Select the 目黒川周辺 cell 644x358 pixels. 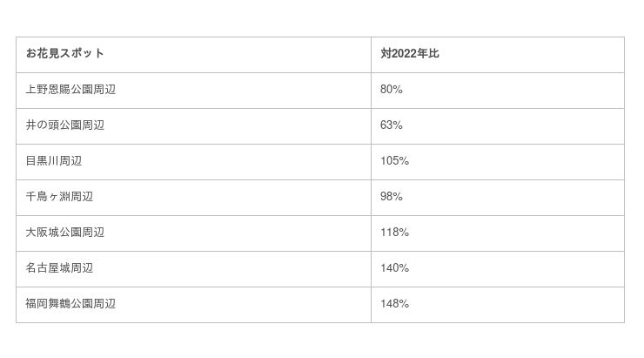(54, 161)
